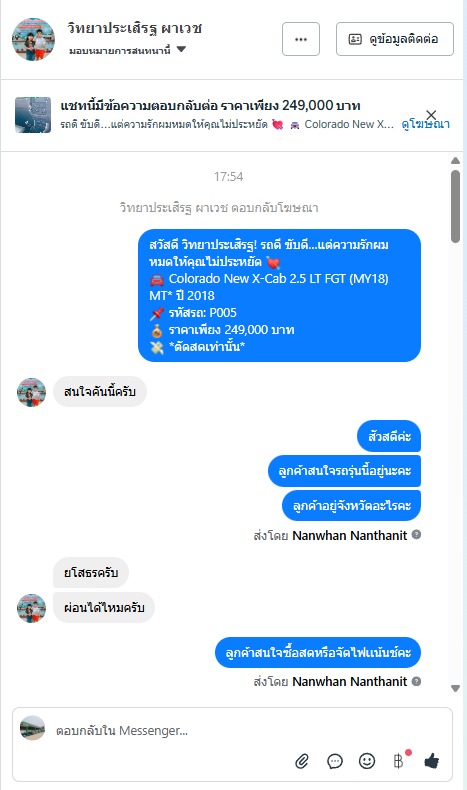Open saved replies speech bubble icon

pos(335,761)
